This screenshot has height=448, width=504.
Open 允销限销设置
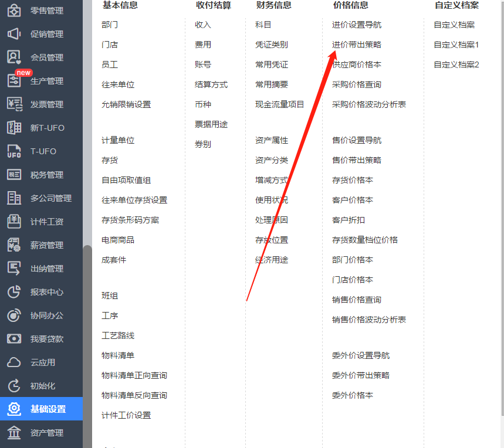126,104
